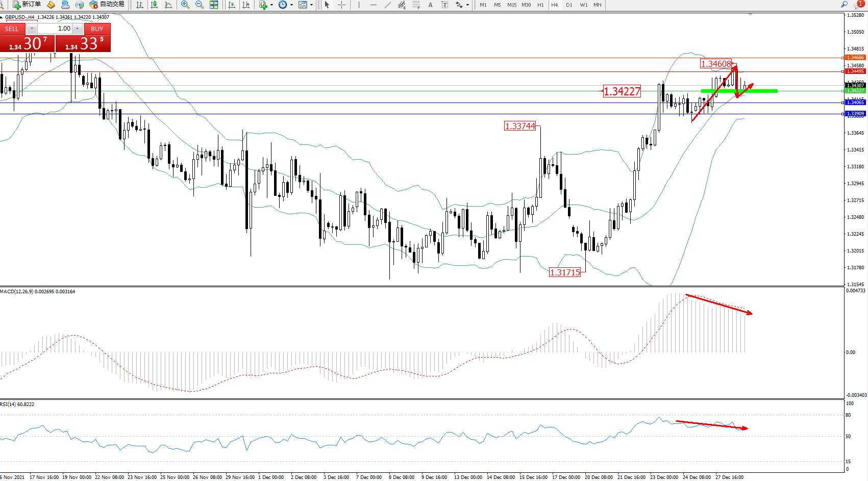Open the tile windows layout icon
The height and width of the screenshot is (481, 868).
[214, 5]
